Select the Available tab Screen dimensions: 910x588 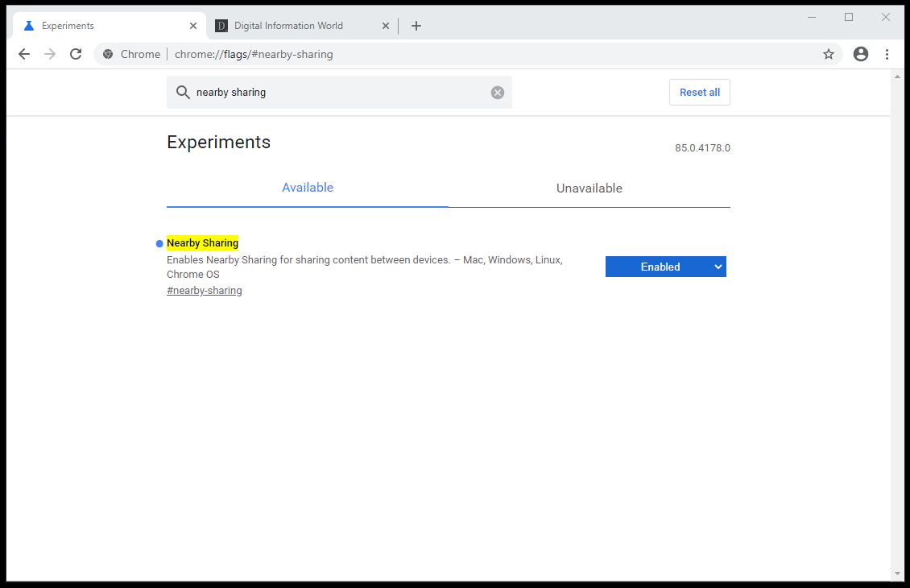[307, 188]
